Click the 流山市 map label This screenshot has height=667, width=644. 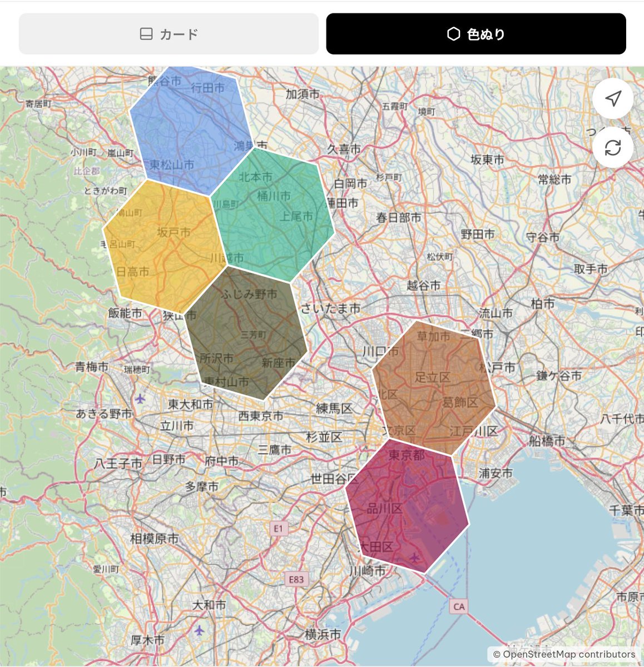pos(496,313)
